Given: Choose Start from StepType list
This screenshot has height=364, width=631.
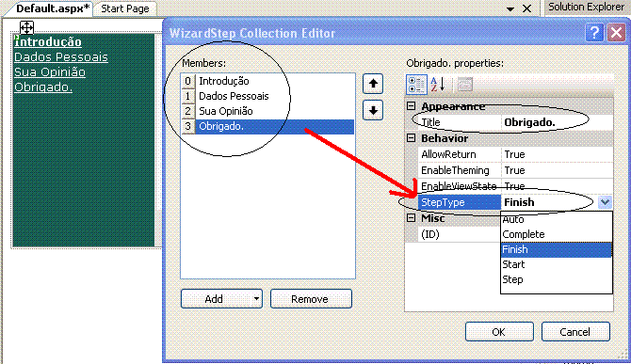Looking at the screenshot, I should (x=557, y=264).
